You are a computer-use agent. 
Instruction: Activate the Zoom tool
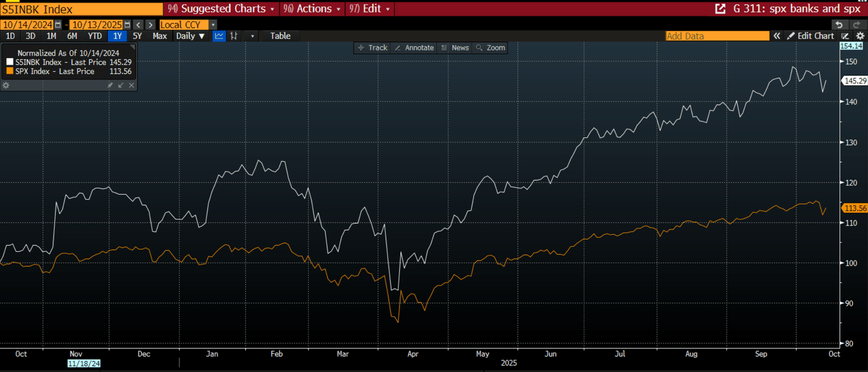click(x=491, y=48)
